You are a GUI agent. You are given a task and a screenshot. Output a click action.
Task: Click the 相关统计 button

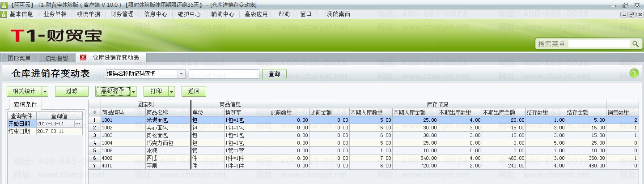[24, 91]
